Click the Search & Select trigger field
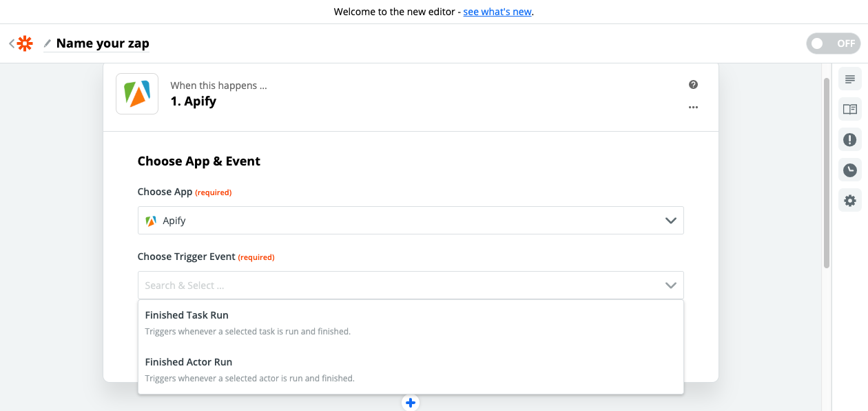This screenshot has width=868, height=411. (x=411, y=285)
